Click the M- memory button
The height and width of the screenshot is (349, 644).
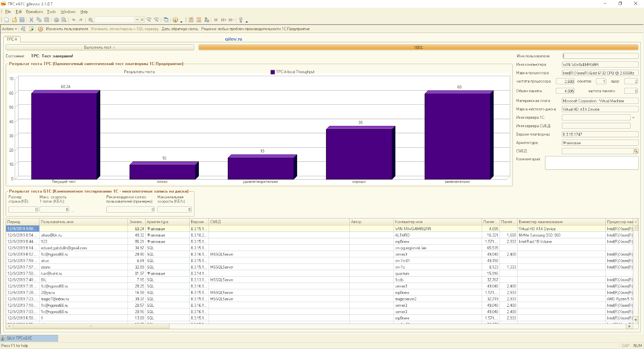tap(231, 20)
